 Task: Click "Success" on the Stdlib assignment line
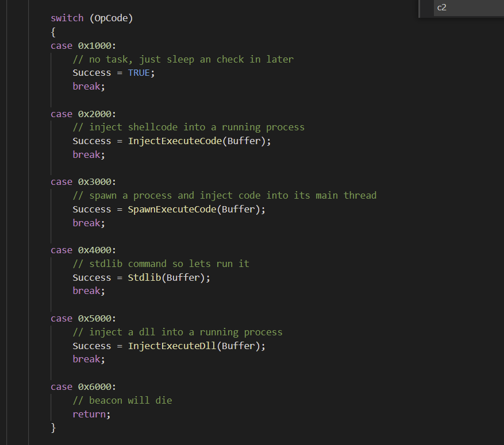[92, 277]
